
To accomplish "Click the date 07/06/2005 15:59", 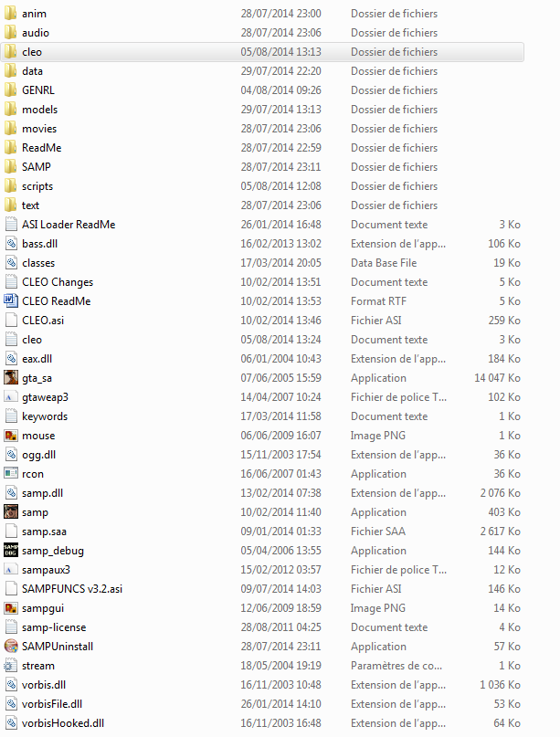I will [280, 378].
